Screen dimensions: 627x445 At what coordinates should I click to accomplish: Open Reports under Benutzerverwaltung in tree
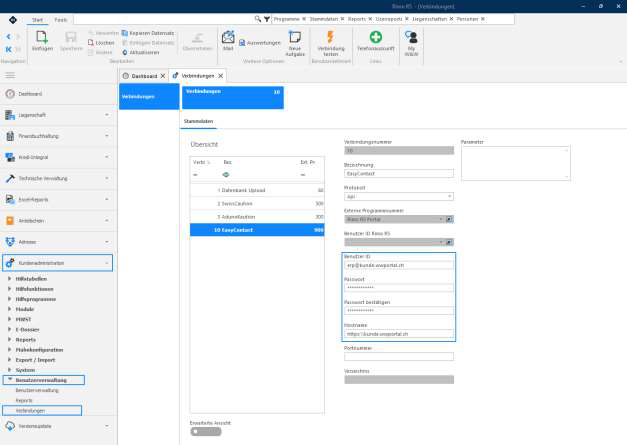24,400
